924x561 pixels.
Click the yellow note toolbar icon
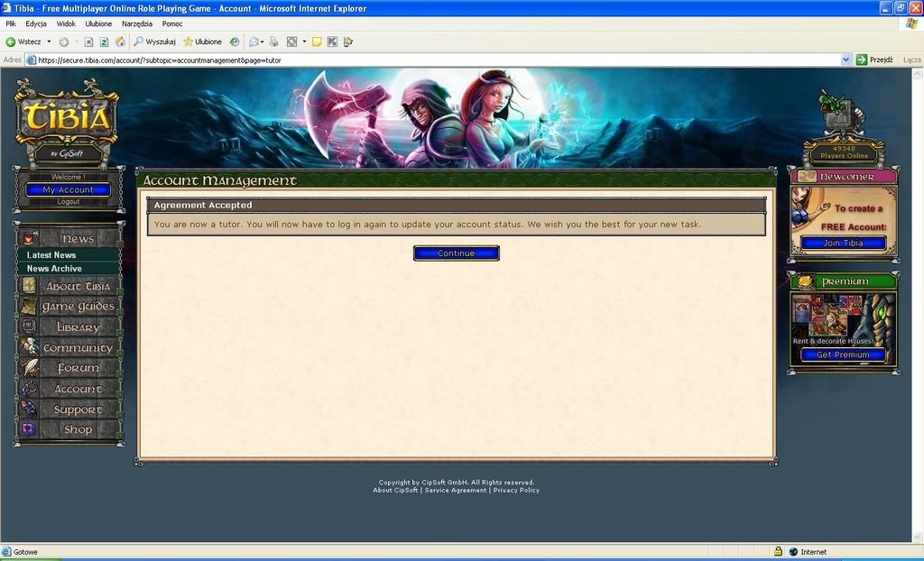tap(317, 41)
